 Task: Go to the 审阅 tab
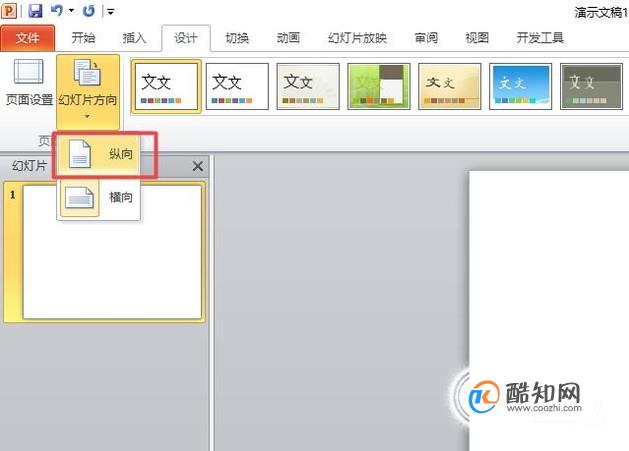coord(426,38)
